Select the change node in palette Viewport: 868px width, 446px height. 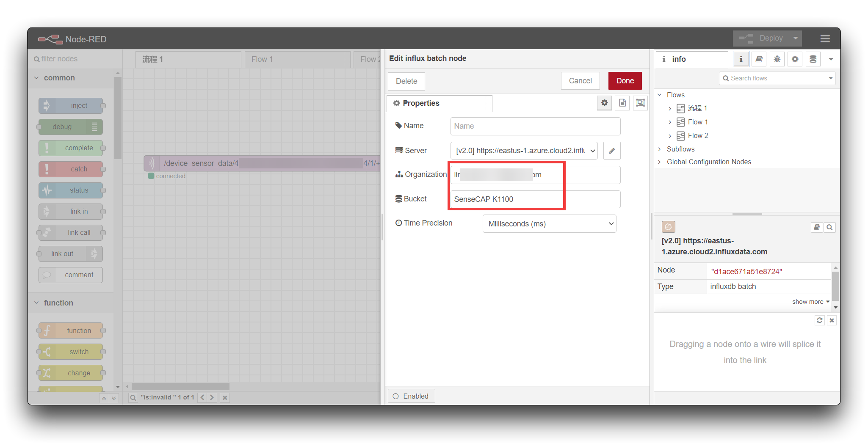tap(71, 373)
